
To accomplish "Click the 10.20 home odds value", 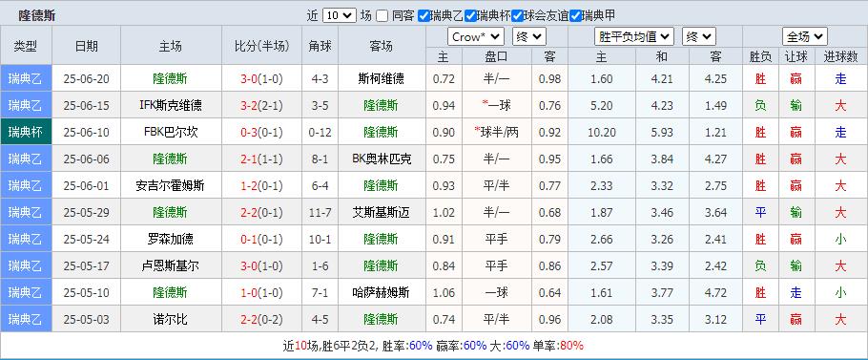I will [x=602, y=132].
